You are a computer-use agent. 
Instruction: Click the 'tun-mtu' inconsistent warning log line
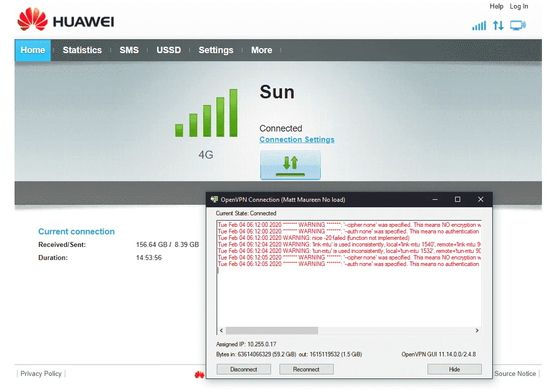tap(349, 251)
